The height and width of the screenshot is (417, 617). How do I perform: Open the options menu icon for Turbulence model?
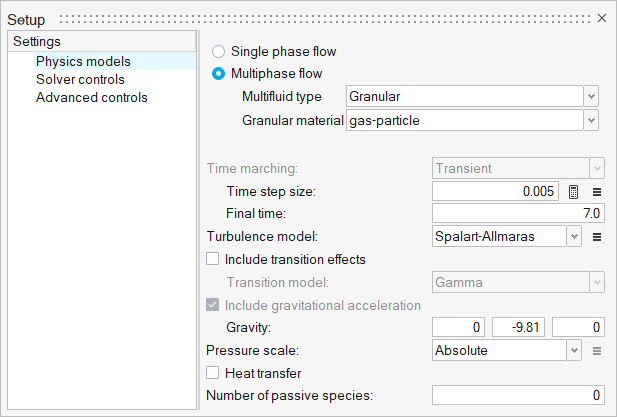tap(596, 237)
